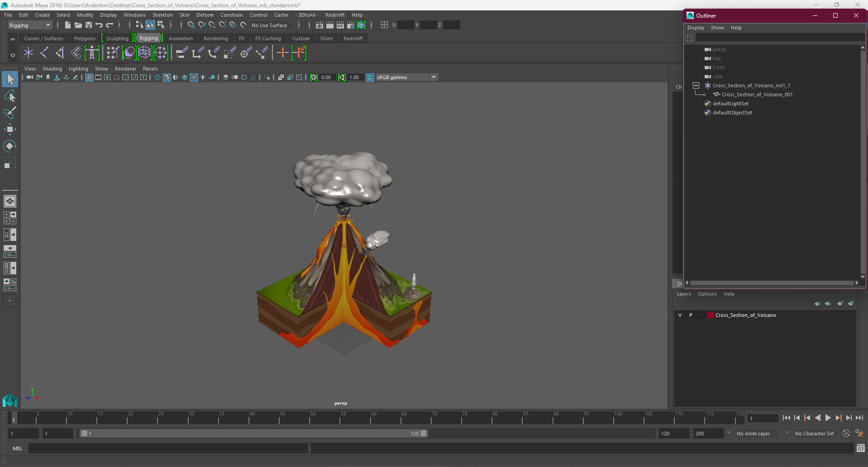Viewport: 868px width, 467px height.
Task: Toggle textured display in viewport
Action: [x=194, y=77]
